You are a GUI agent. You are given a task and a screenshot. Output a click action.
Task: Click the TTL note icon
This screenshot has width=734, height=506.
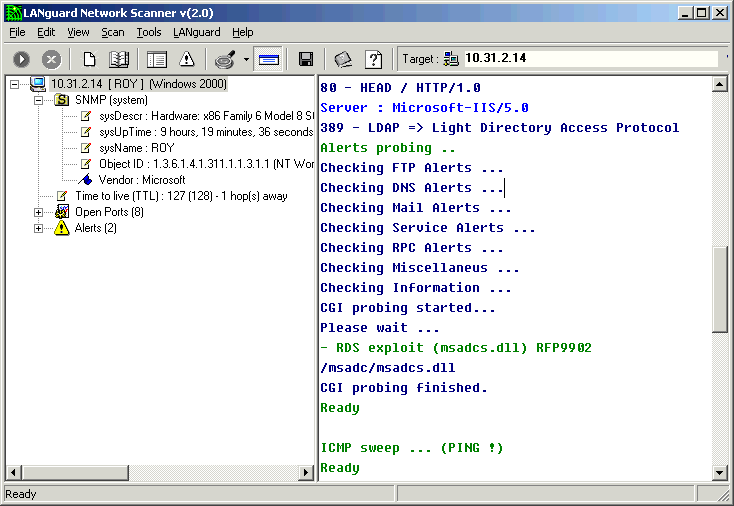pos(62,196)
